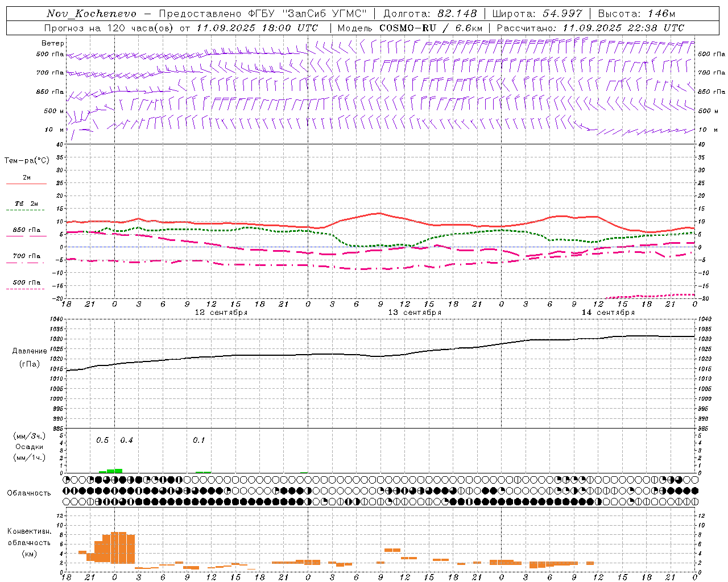
Task: Click the station name Nov_Kochenevo in the header
Action: [92, 14]
